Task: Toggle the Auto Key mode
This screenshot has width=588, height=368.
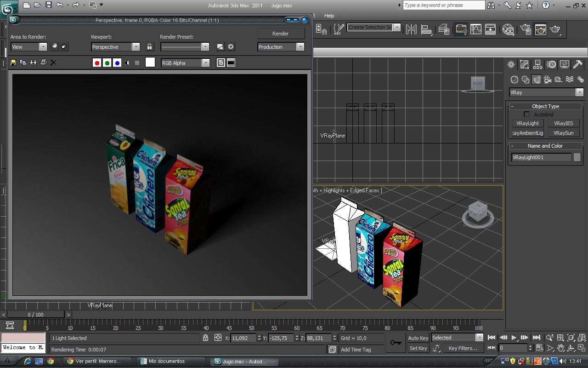Action: pos(418,338)
